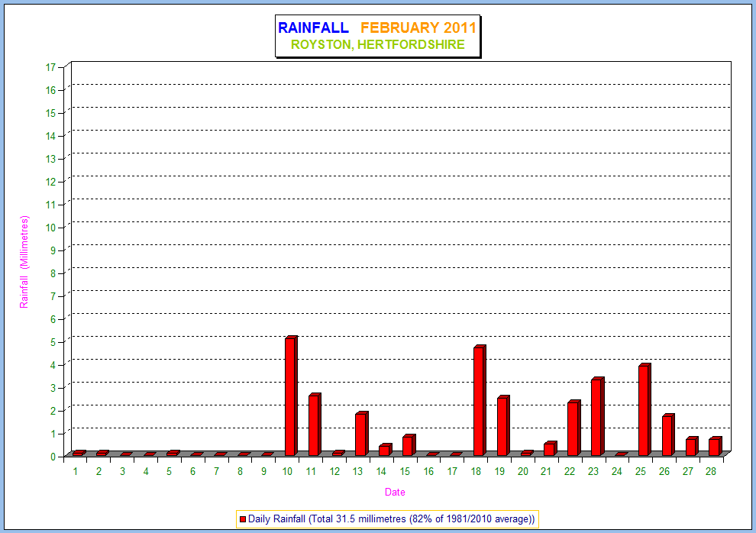This screenshot has height=533, width=756.
Task: Click the bar above date 25
Action: 644,410
